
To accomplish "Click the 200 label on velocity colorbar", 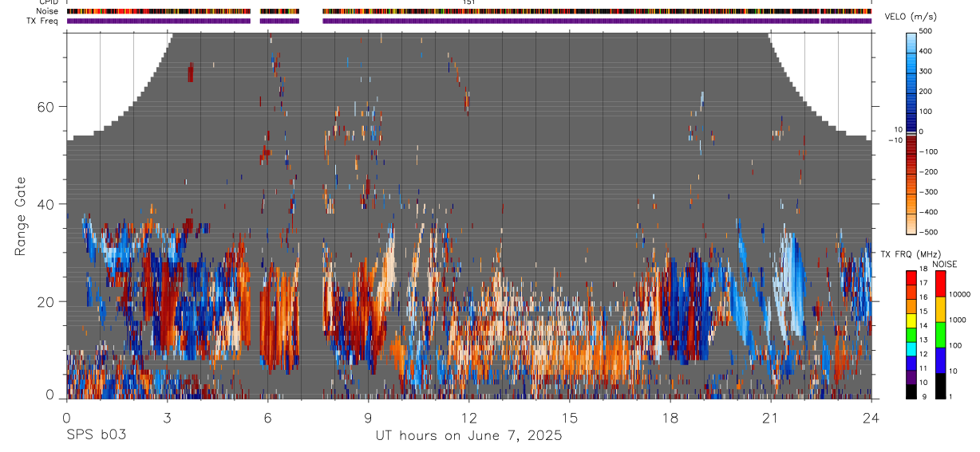I will (x=926, y=91).
